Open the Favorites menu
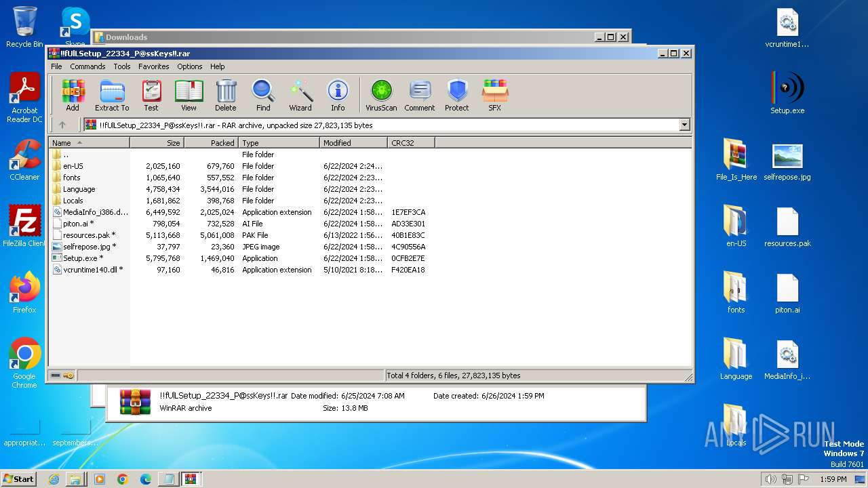The width and height of the screenshot is (868, 488). pyautogui.click(x=154, y=66)
